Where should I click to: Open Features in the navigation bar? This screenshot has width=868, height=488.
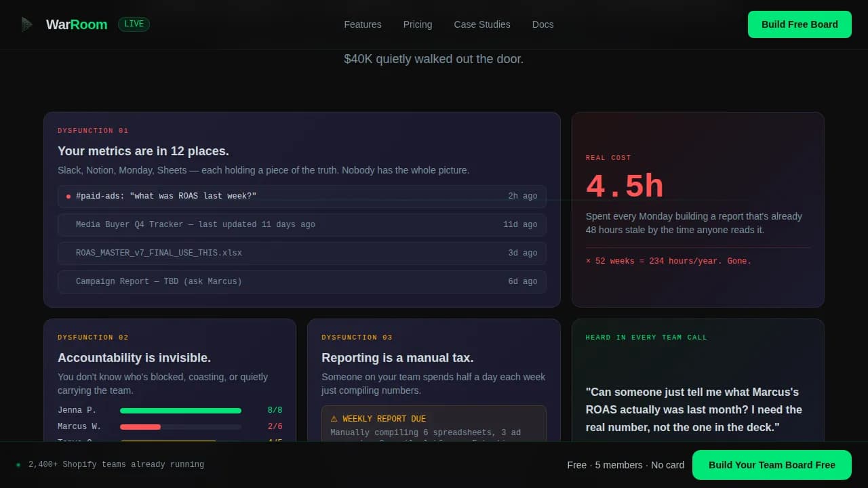(x=363, y=24)
